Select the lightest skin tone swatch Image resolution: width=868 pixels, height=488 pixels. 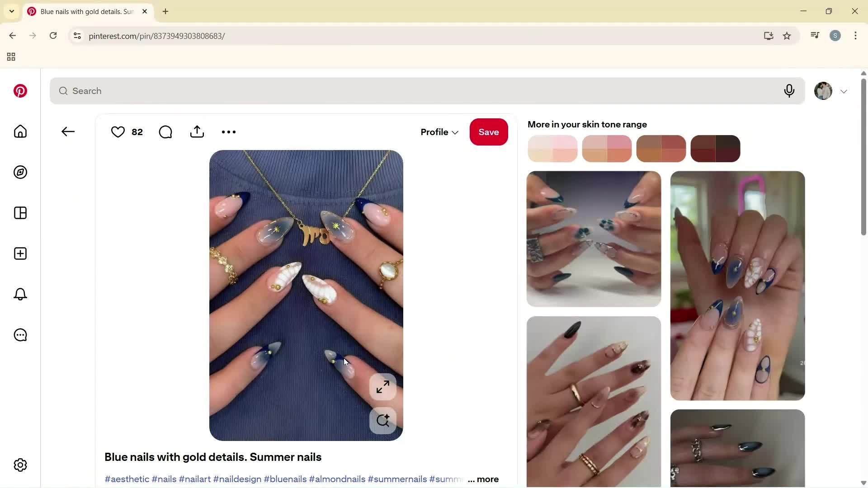pos(552,149)
